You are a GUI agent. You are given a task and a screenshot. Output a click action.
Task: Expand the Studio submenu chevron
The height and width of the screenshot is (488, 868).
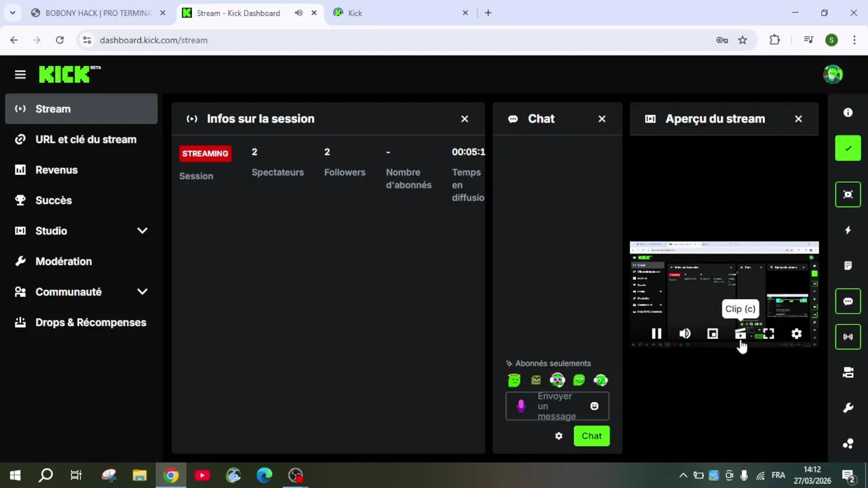(x=142, y=230)
